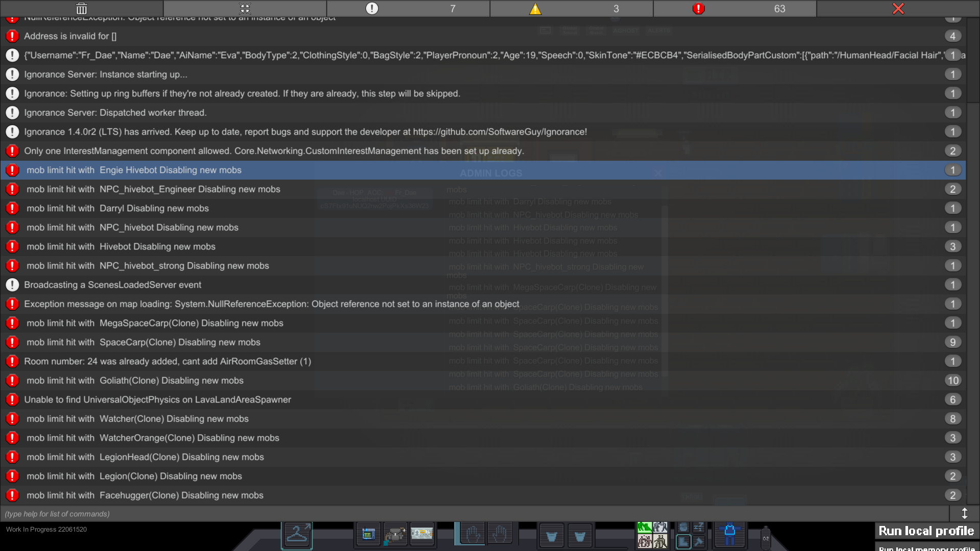Image resolution: width=980 pixels, height=551 pixels.
Task: Run local profile
Action: pyautogui.click(x=926, y=531)
